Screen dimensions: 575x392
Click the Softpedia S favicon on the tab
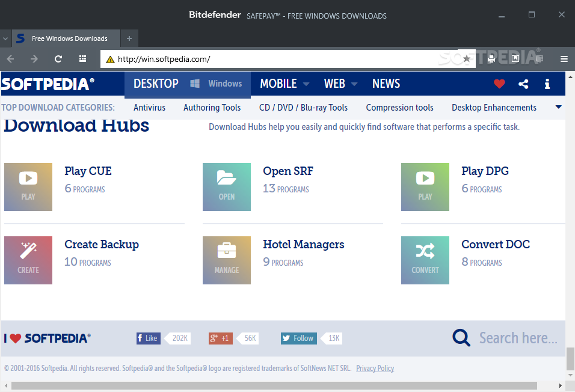(20, 38)
